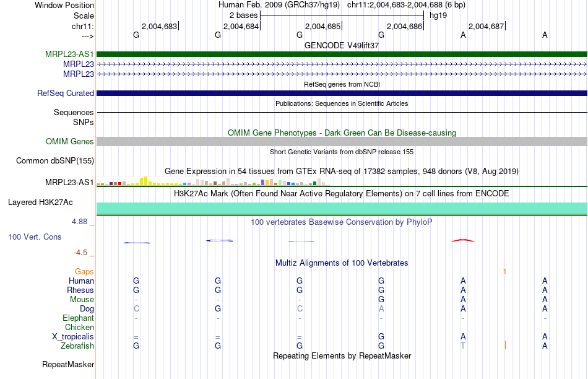
Task: Select the MRPL23-AS1 dark green transcript bar
Action: tap(342, 54)
